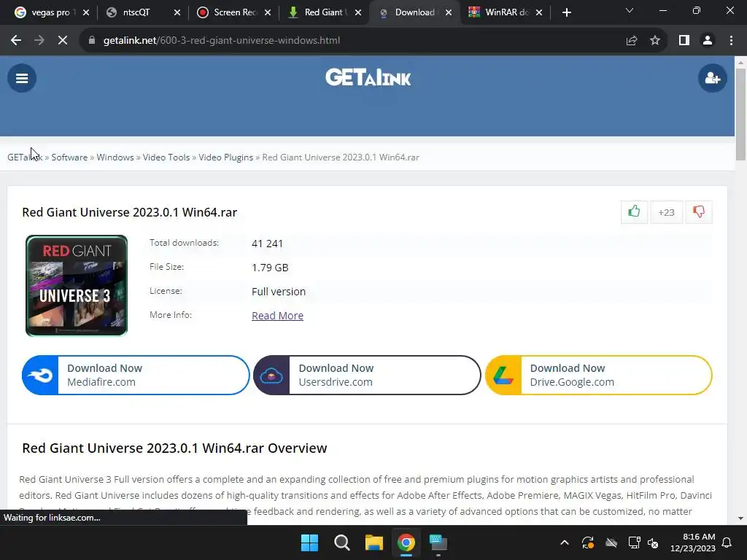Click the sync tray icon

tap(588, 542)
